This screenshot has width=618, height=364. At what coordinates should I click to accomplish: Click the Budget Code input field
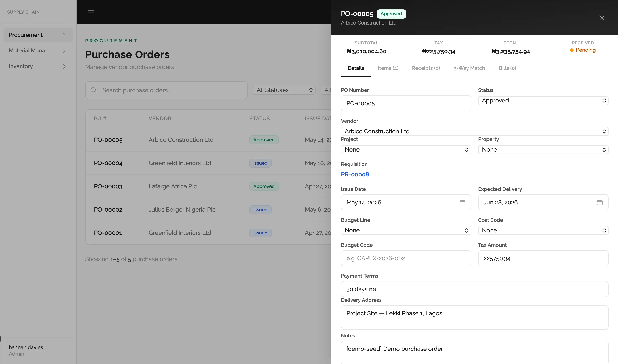click(406, 258)
